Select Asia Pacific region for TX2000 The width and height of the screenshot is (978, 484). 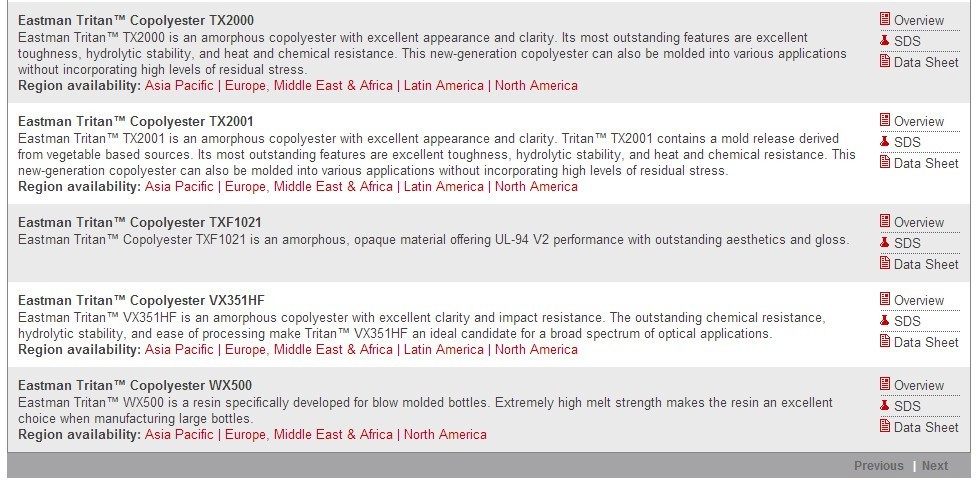coord(179,85)
